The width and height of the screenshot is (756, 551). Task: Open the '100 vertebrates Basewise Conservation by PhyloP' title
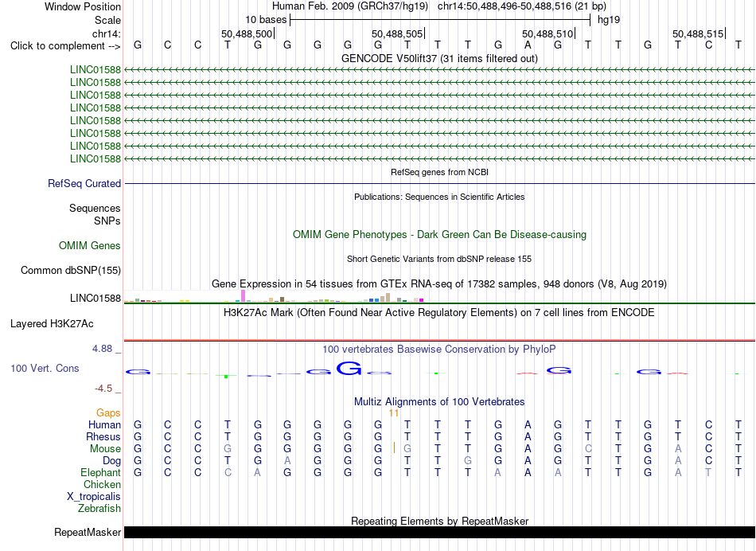coord(439,349)
